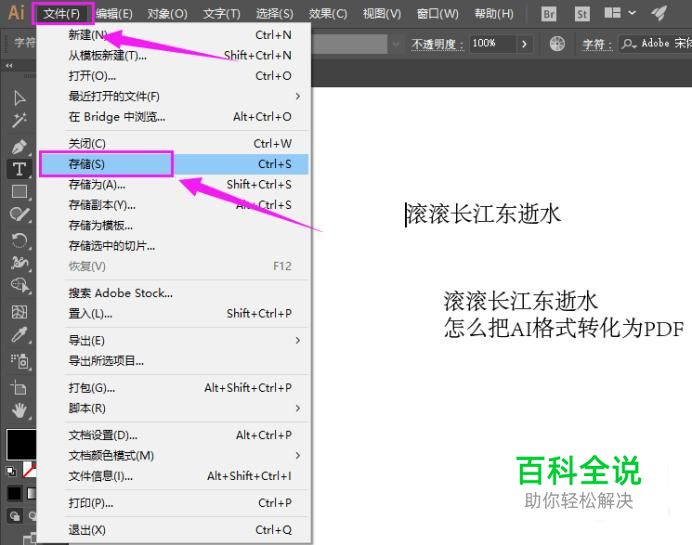Viewport: 692px width, 545px height.
Task: Click the 不透明度 label link
Action: tap(437, 44)
